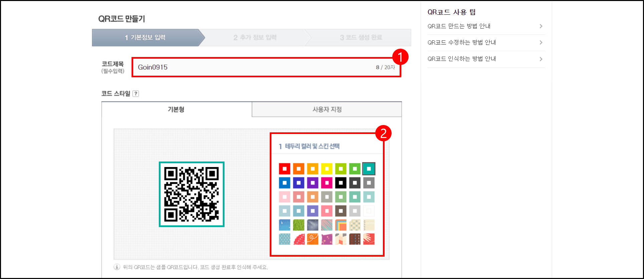Choose the pale blue-gray border swatch
644x279 pixels.
point(285,211)
